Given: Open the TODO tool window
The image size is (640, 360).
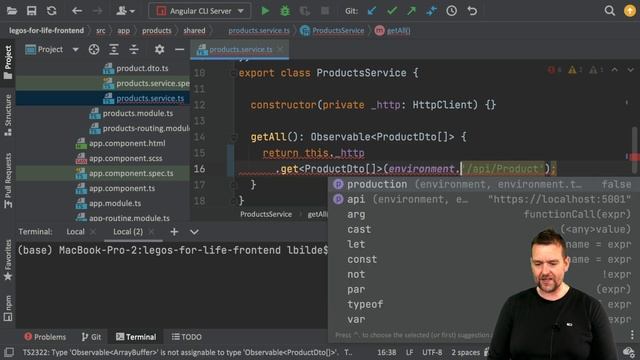Looking at the screenshot, I should pyautogui.click(x=187, y=337).
